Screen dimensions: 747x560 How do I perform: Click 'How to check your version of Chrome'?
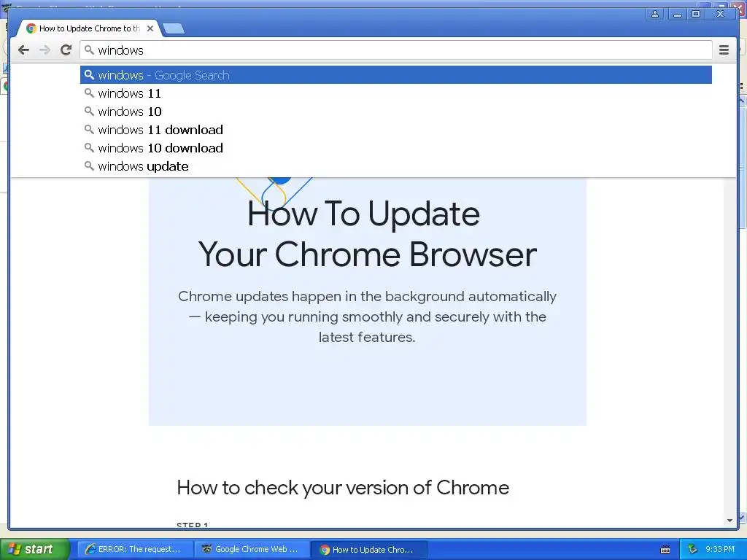343,488
